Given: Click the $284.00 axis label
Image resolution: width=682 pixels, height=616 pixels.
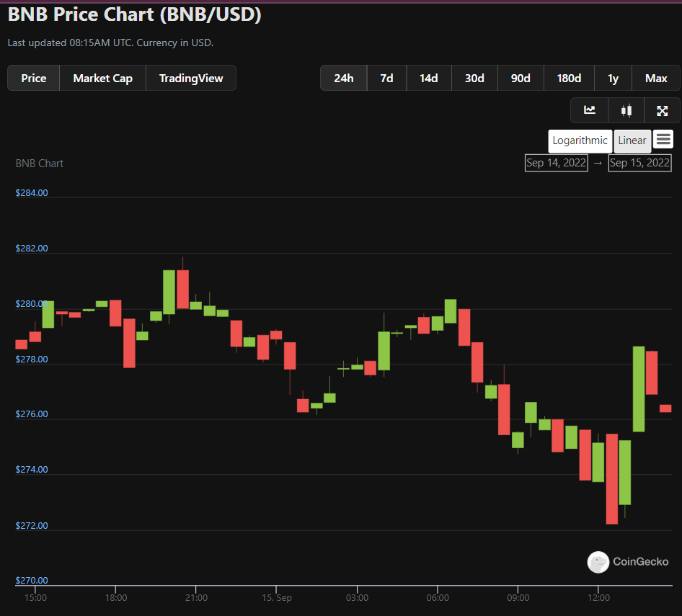Looking at the screenshot, I should coord(32,192).
